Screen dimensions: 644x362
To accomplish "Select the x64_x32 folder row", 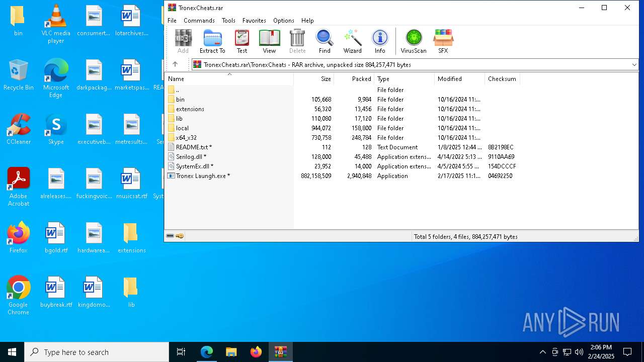I will tap(342, 138).
